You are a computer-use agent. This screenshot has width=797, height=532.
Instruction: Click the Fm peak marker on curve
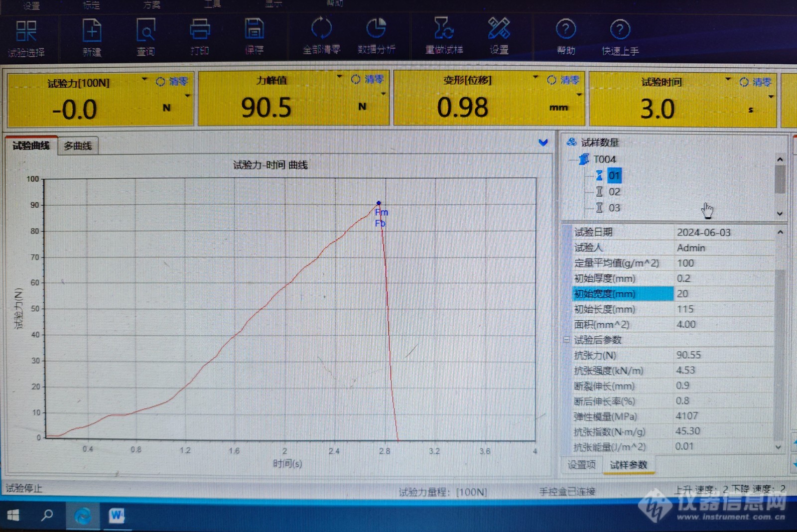point(379,203)
